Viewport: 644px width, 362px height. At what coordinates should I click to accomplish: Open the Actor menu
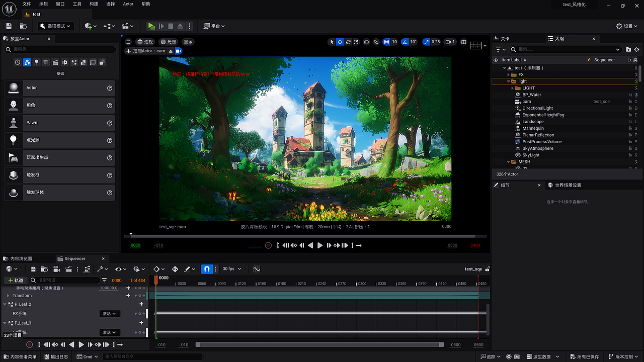(128, 4)
